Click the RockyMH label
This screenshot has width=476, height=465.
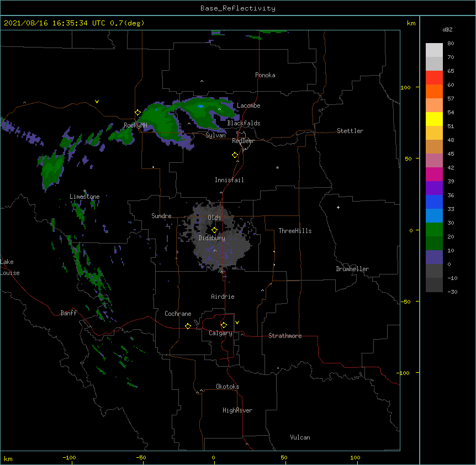135,125
